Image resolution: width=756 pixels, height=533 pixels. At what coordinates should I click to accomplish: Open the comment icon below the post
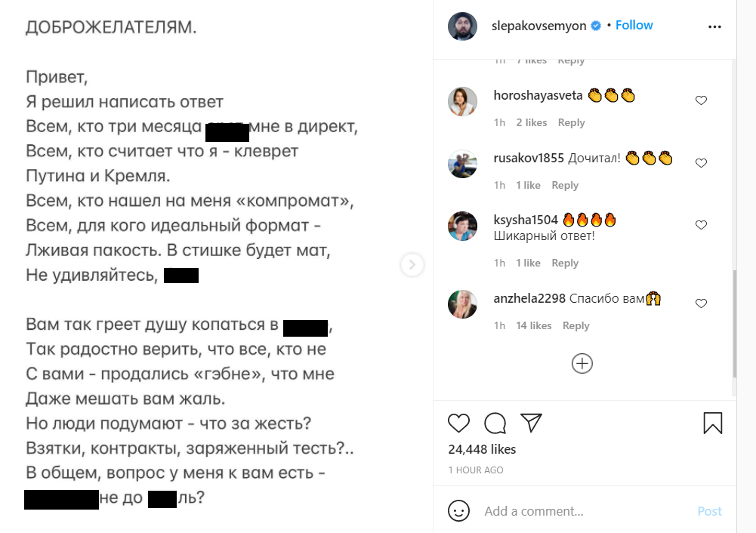click(x=495, y=424)
